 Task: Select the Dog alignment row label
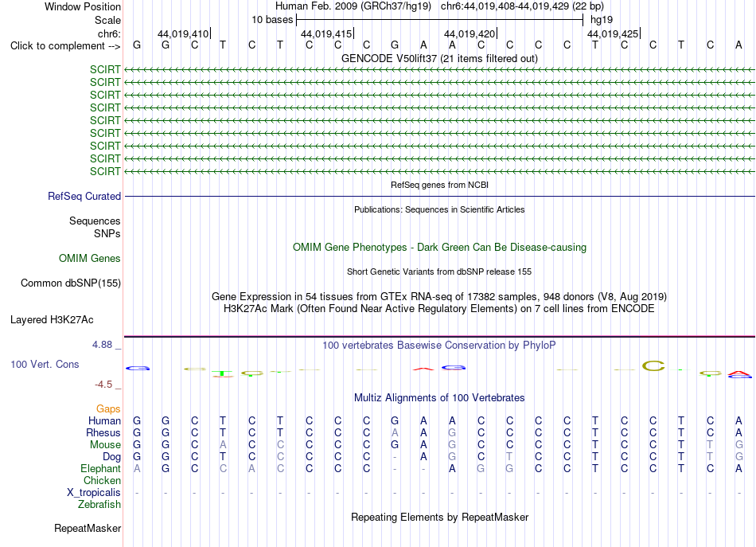(111, 457)
